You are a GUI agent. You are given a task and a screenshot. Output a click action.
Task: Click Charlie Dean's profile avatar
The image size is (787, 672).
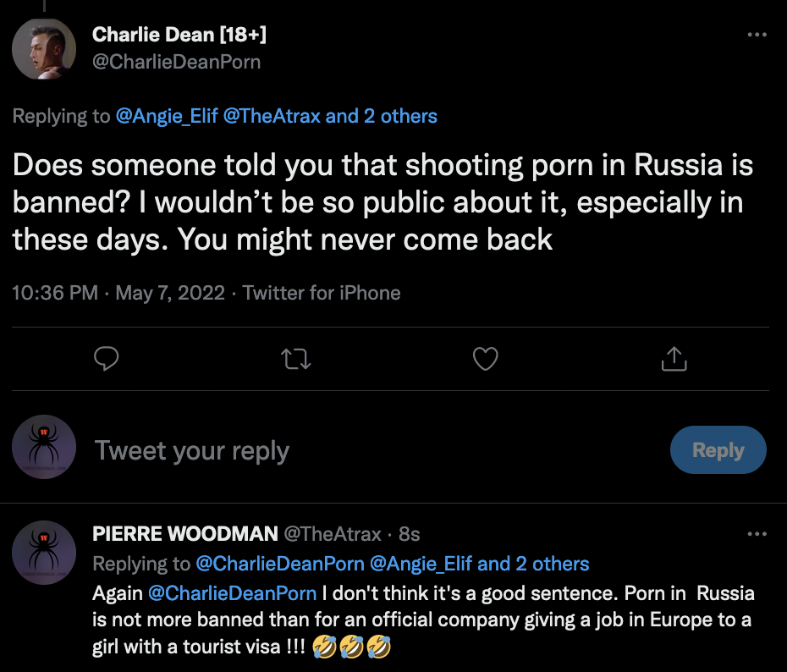pyautogui.click(x=45, y=47)
